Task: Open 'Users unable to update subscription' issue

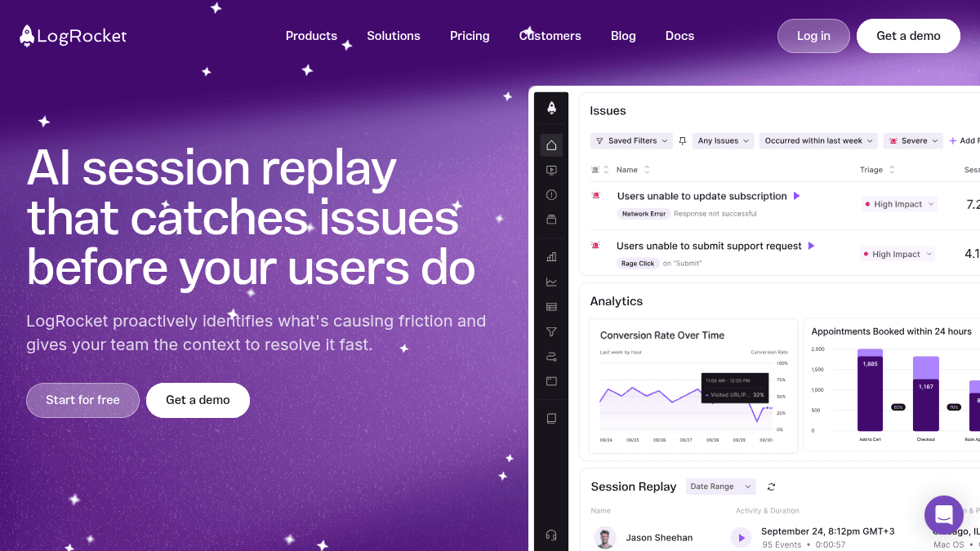Action: (702, 196)
